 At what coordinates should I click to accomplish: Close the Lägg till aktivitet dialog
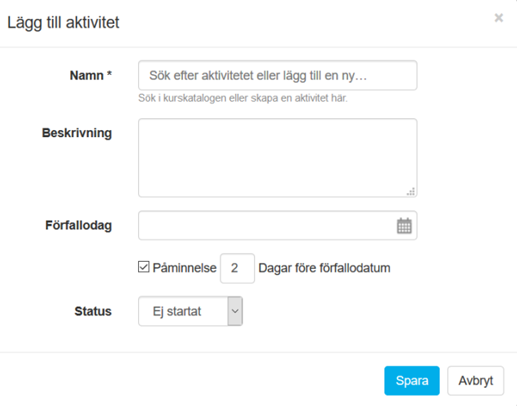click(x=499, y=18)
